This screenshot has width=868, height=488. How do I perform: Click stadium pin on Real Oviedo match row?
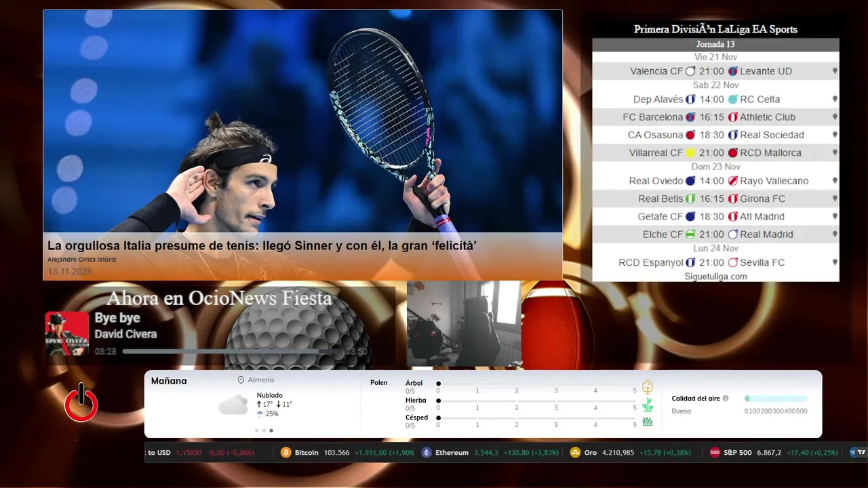(835, 182)
